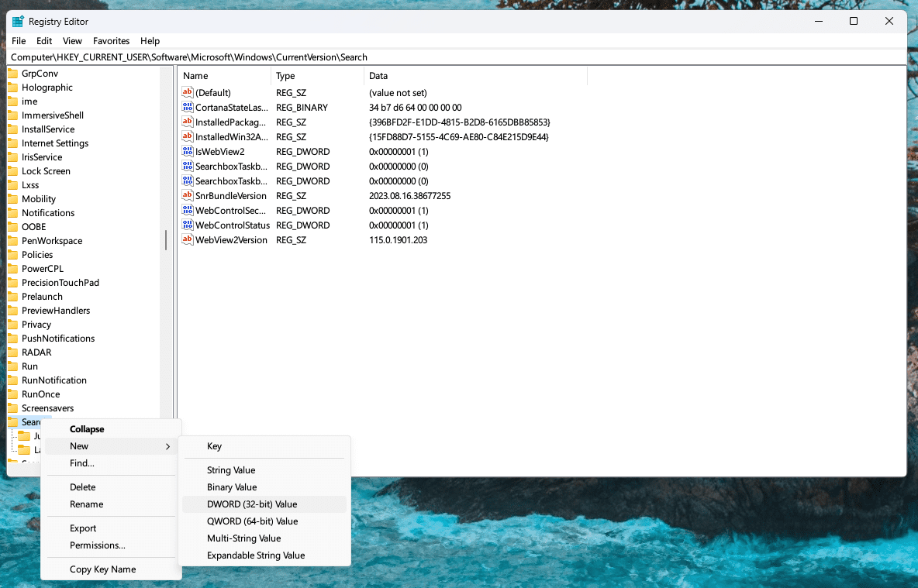Open the Edit menu

(x=44, y=41)
